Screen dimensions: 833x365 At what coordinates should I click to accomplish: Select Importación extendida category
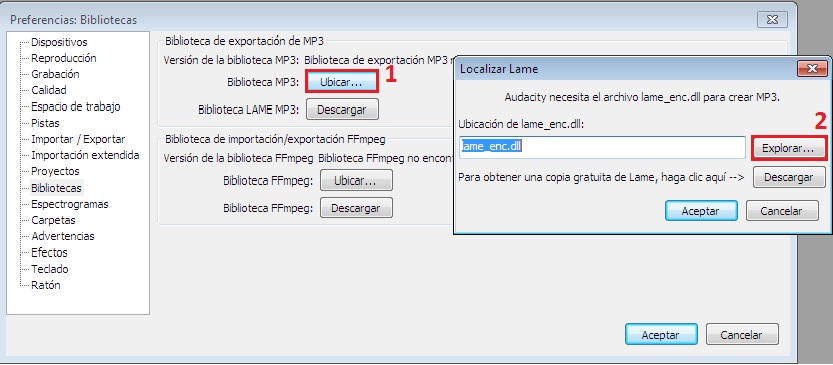(85, 155)
